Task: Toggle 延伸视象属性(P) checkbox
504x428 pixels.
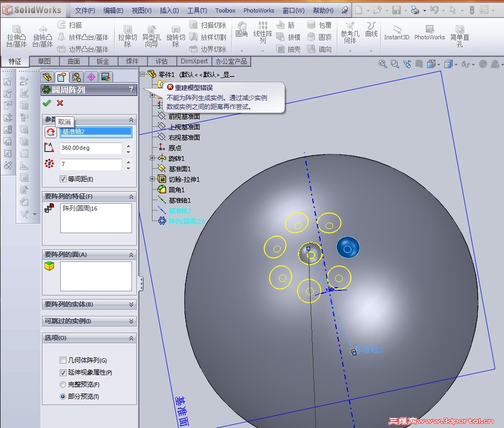Action: click(63, 372)
